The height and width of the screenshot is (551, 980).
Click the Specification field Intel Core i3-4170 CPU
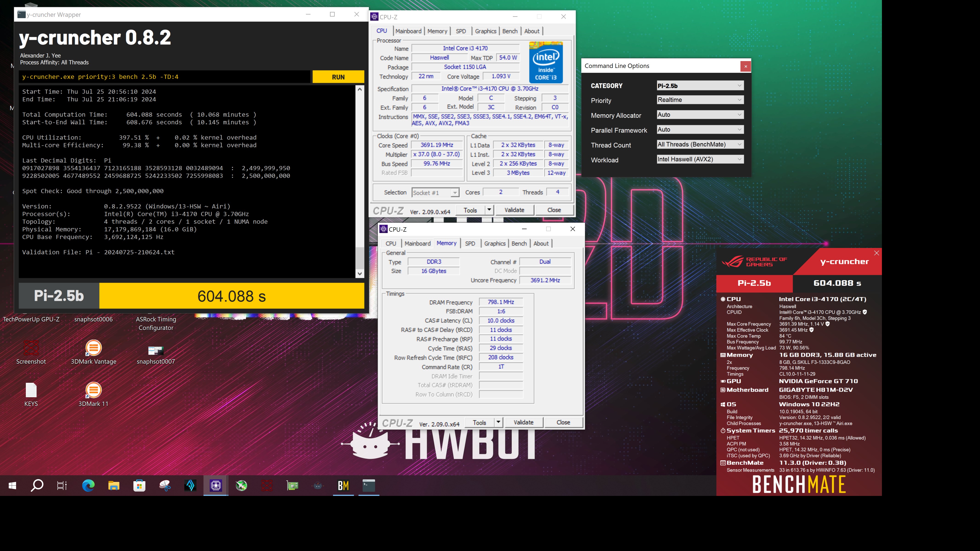(490, 89)
